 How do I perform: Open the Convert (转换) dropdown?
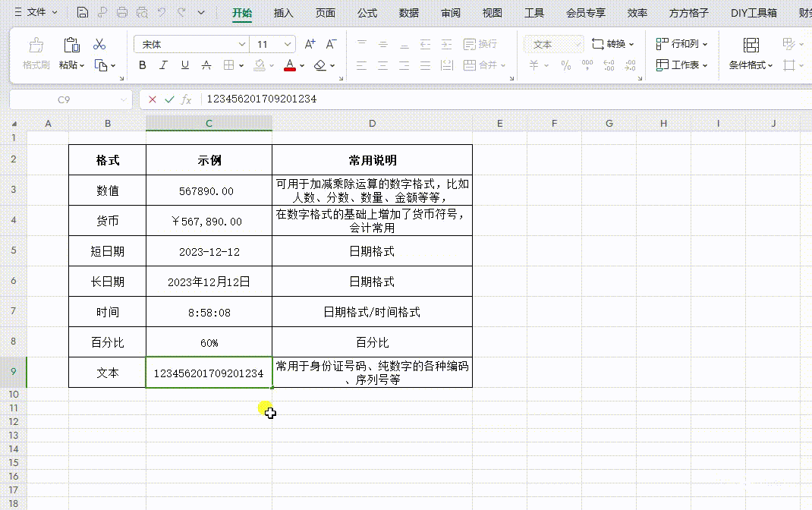pyautogui.click(x=613, y=45)
